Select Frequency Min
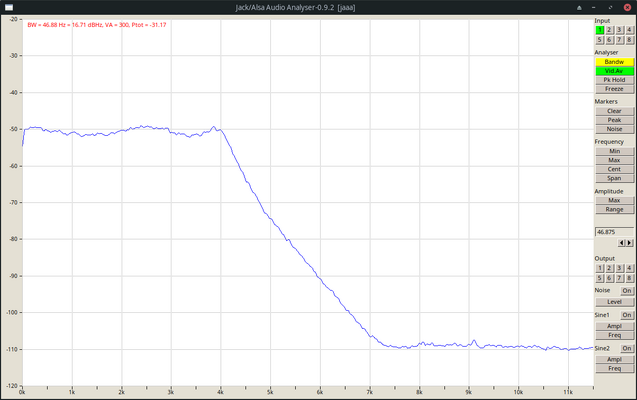 pos(614,151)
